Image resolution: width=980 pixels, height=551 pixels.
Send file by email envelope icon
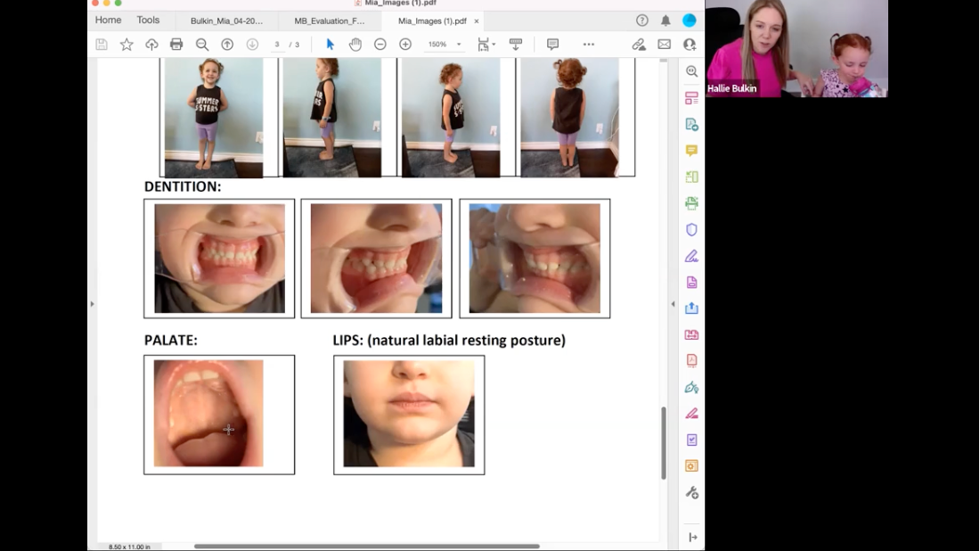[x=665, y=45]
